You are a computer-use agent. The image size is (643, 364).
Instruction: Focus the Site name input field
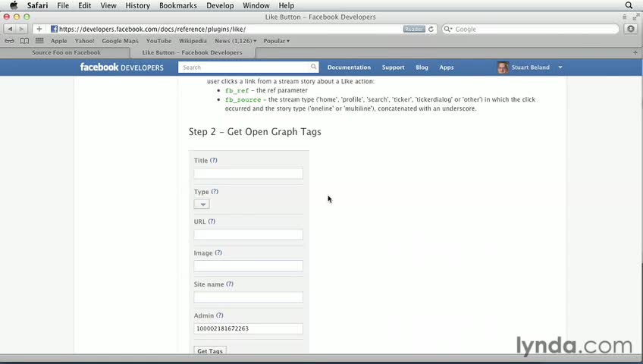tap(249, 297)
